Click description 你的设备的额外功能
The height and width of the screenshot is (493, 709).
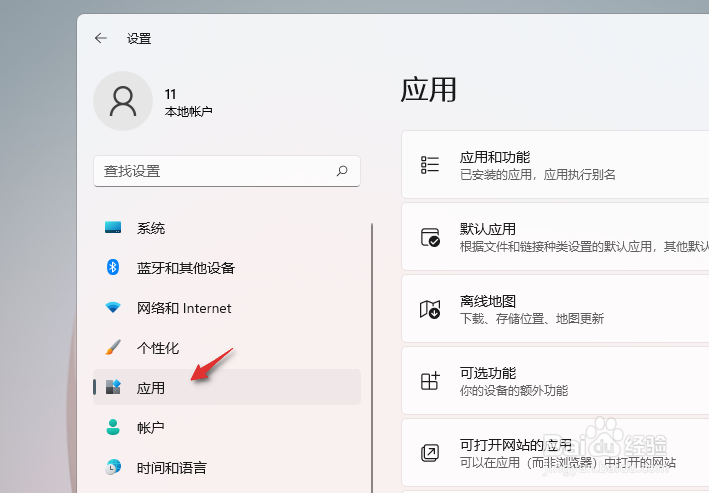(x=514, y=390)
